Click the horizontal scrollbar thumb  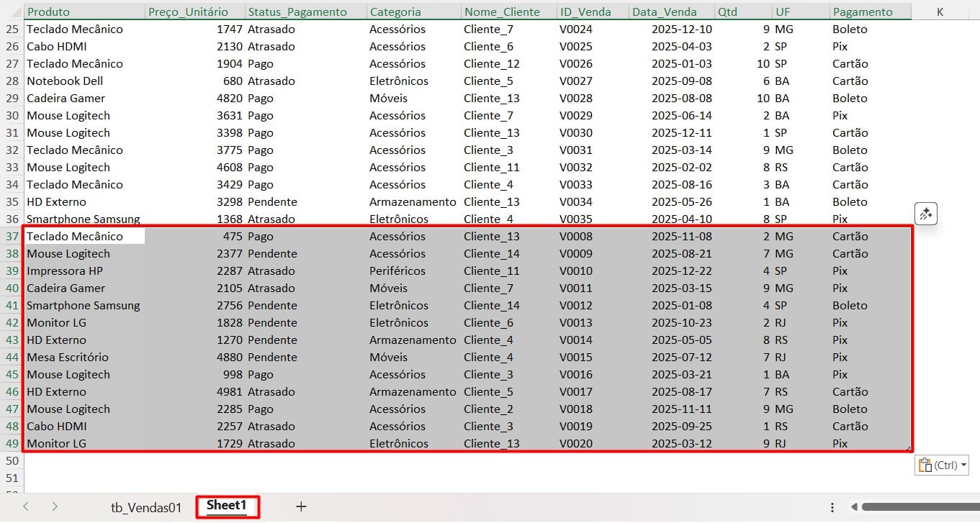[918, 507]
